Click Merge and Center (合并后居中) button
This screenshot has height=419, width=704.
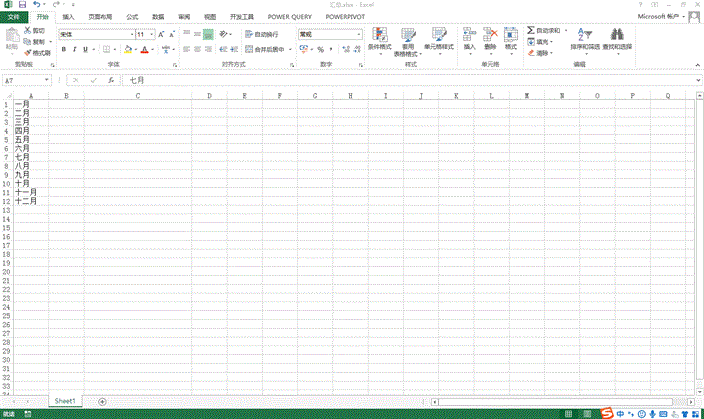pyautogui.click(x=264, y=49)
